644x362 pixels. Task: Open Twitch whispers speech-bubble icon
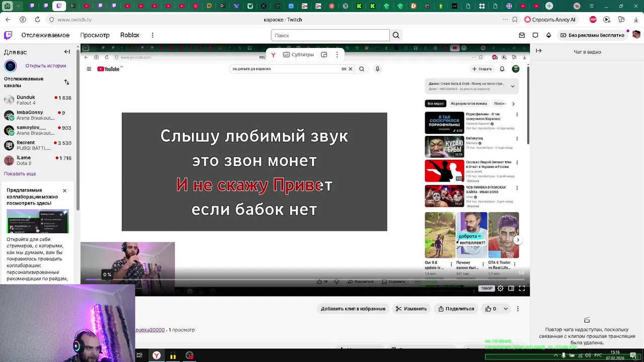pyautogui.click(x=535, y=35)
